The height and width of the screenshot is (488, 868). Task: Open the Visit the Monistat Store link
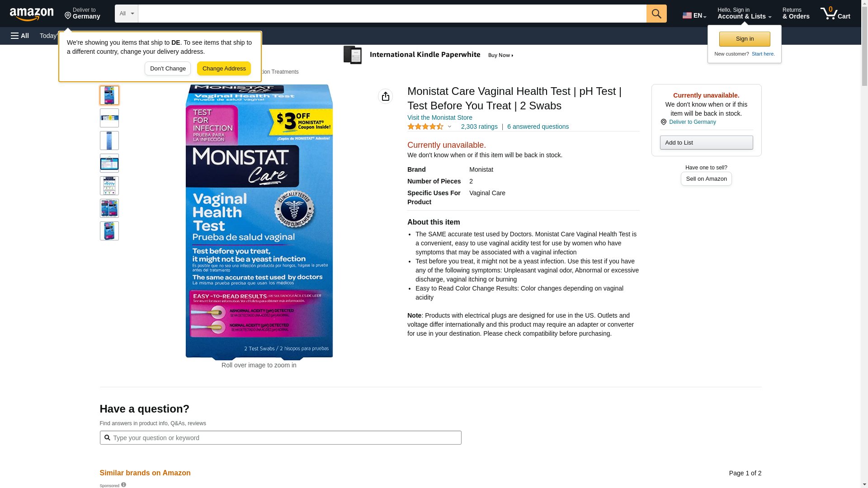pos(440,117)
